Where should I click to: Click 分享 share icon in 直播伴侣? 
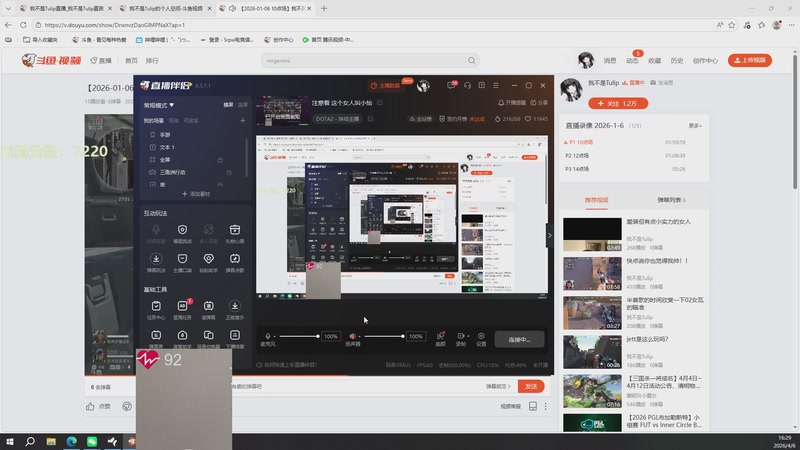click(x=533, y=103)
